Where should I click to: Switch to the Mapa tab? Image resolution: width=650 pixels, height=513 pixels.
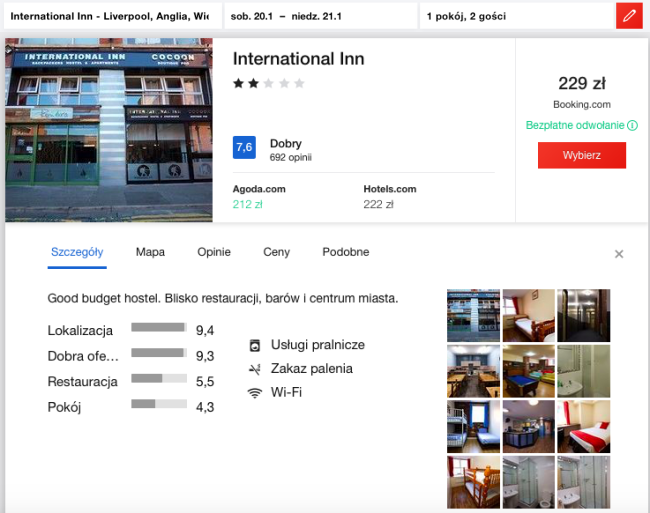coord(150,252)
